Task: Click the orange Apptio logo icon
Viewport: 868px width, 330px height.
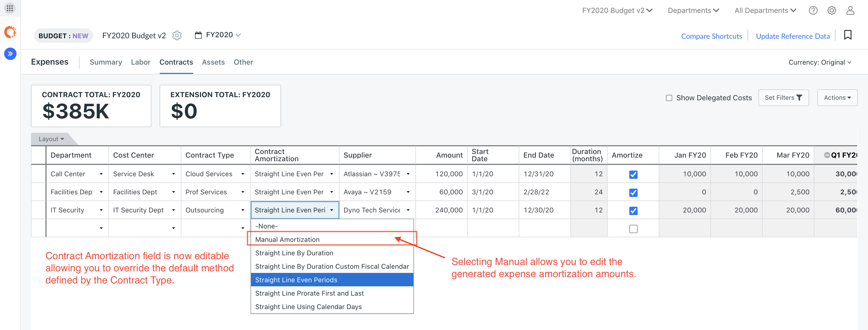Action: pyautogui.click(x=10, y=32)
